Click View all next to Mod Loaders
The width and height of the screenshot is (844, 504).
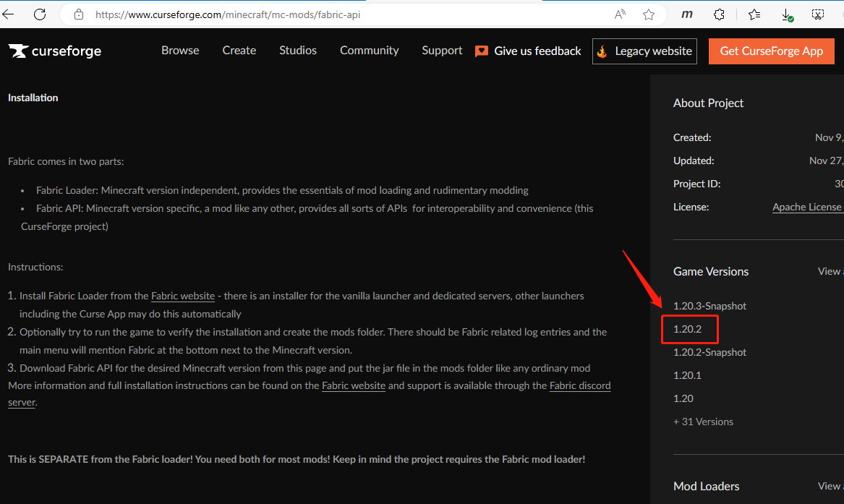coord(830,486)
